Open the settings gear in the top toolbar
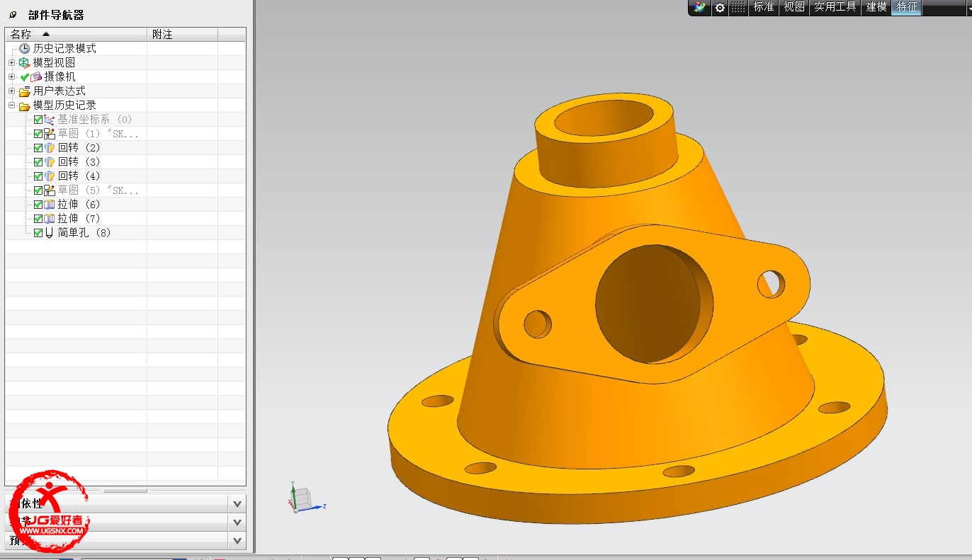The height and width of the screenshot is (560, 972). (x=720, y=8)
